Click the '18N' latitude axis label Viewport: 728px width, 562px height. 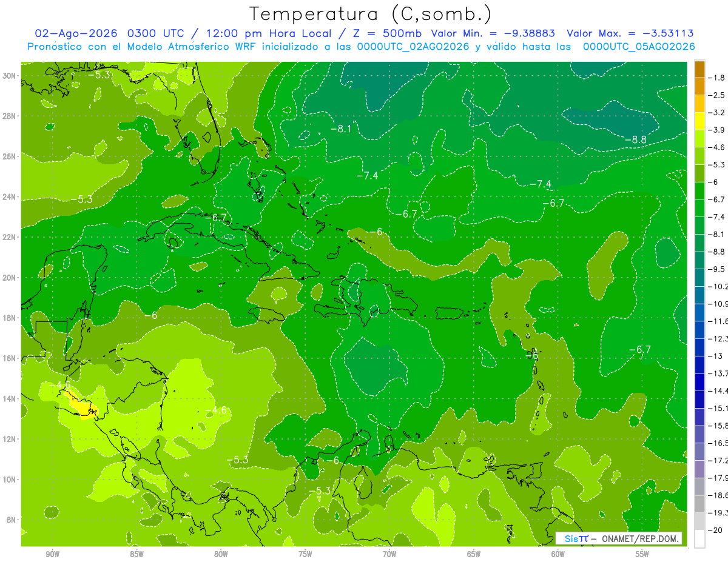pos(10,318)
